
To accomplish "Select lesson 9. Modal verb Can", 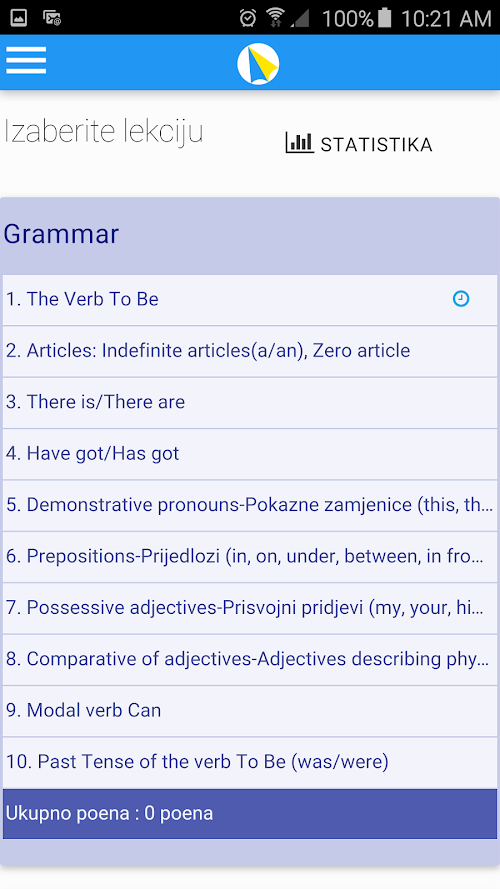I will (250, 711).
